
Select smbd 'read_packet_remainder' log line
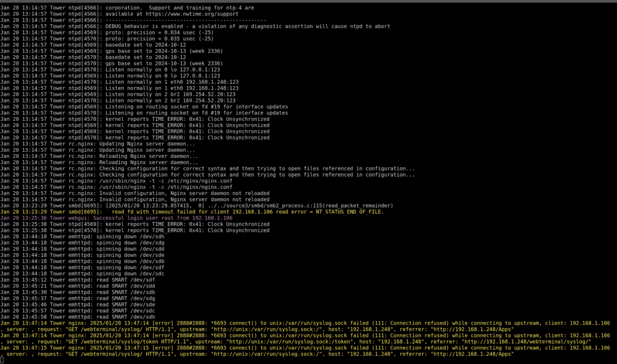tap(197, 205)
